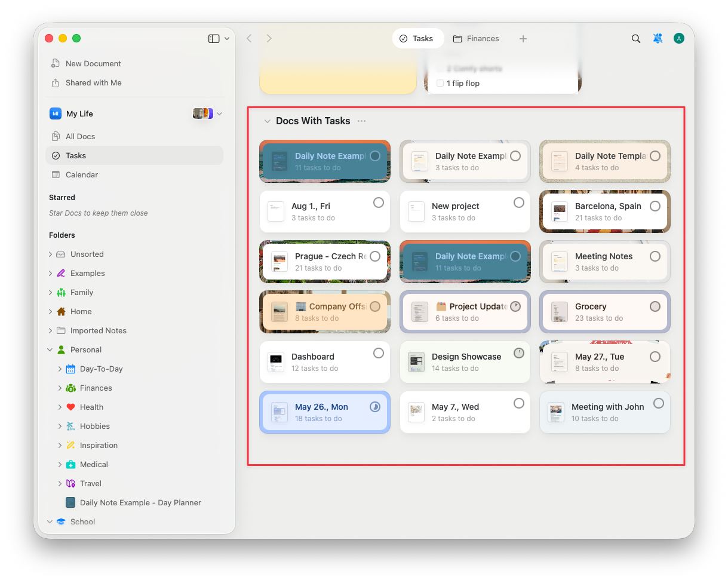Click the progress indicator on 'May 26., Mon' card
728x583 pixels.
(376, 406)
